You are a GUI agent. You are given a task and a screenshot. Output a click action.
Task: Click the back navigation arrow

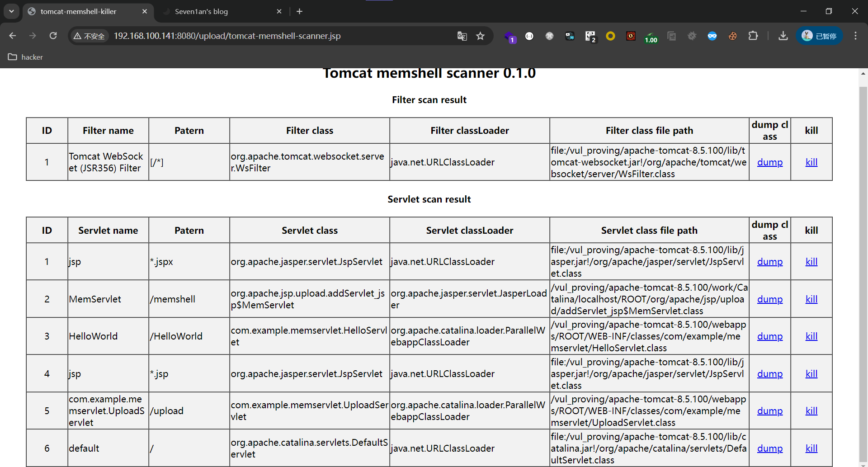pyautogui.click(x=13, y=36)
